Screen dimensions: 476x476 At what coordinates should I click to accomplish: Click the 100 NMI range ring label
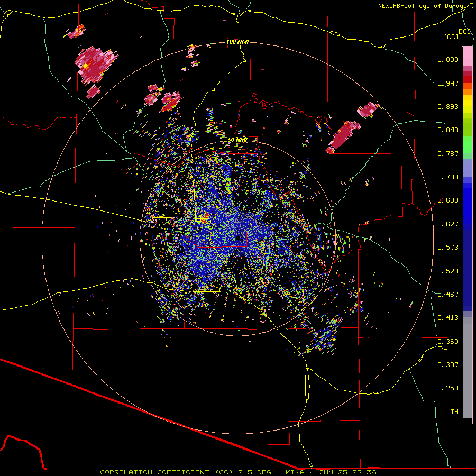click(237, 42)
